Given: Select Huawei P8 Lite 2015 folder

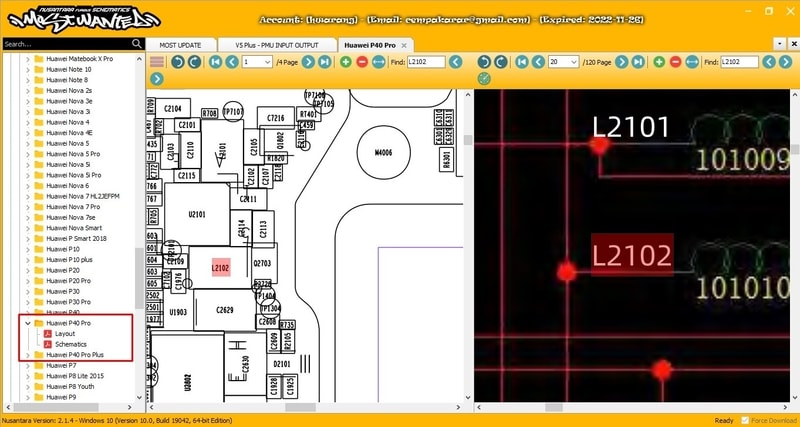Looking at the screenshot, I should click(74, 376).
